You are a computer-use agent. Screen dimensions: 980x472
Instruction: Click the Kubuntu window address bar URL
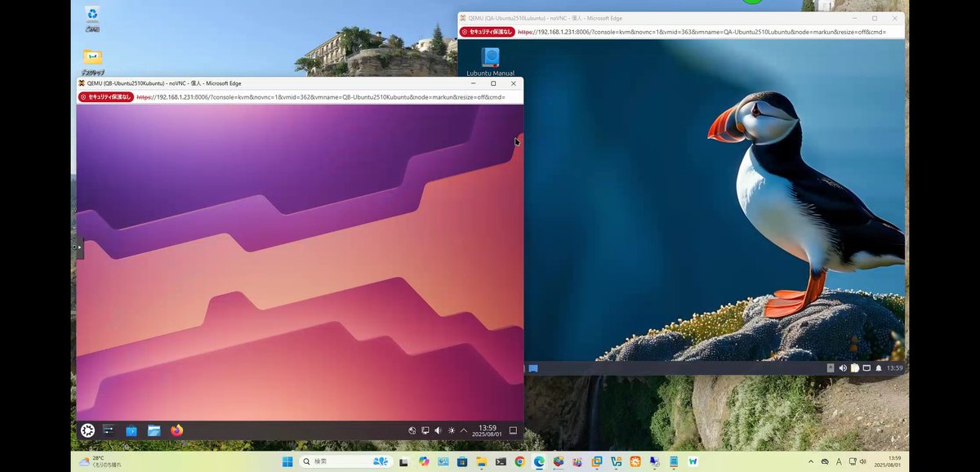click(x=320, y=97)
